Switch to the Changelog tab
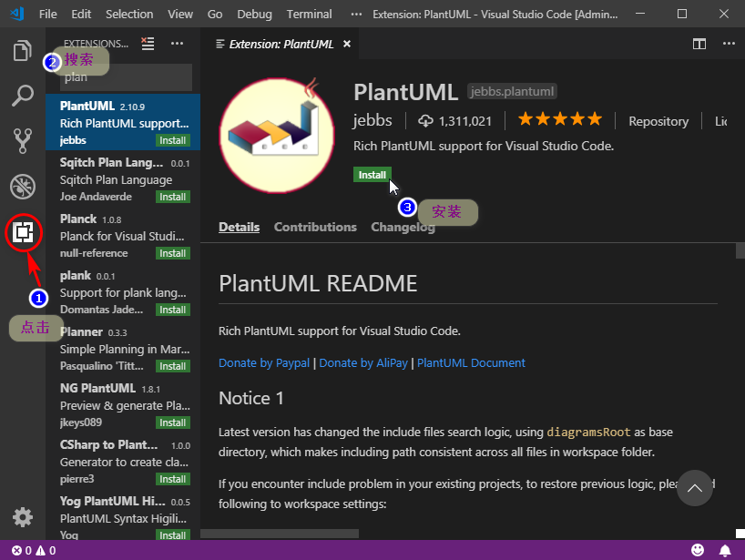This screenshot has width=745, height=560. (403, 227)
